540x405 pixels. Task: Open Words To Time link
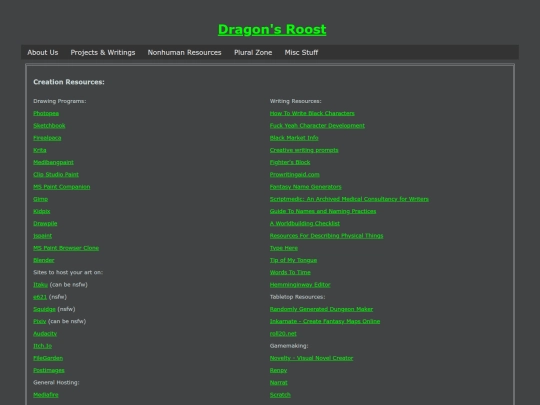pyautogui.click(x=290, y=272)
